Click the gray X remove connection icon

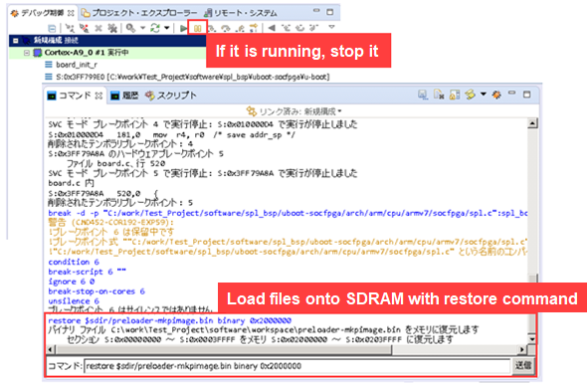point(98,28)
